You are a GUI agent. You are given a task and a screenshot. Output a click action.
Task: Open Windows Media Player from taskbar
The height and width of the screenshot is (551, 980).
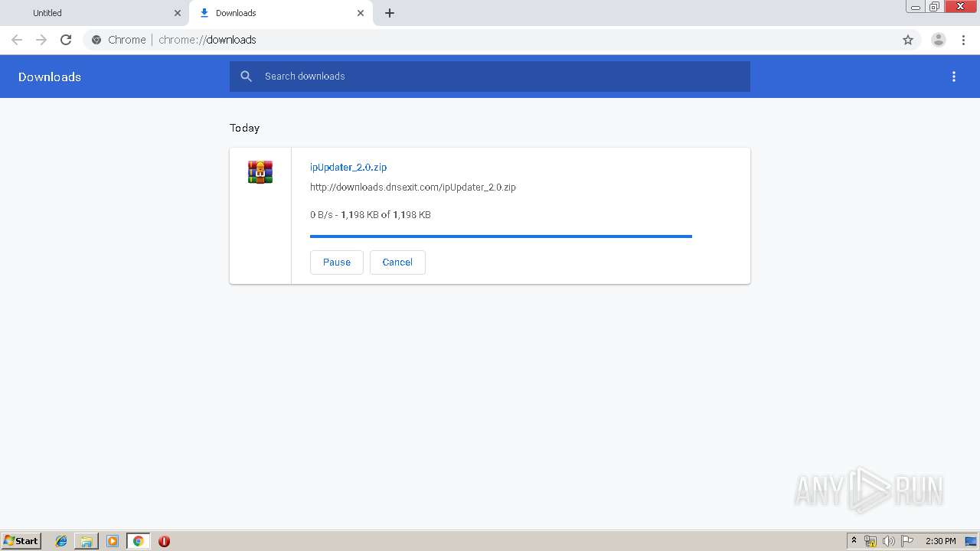pyautogui.click(x=113, y=541)
